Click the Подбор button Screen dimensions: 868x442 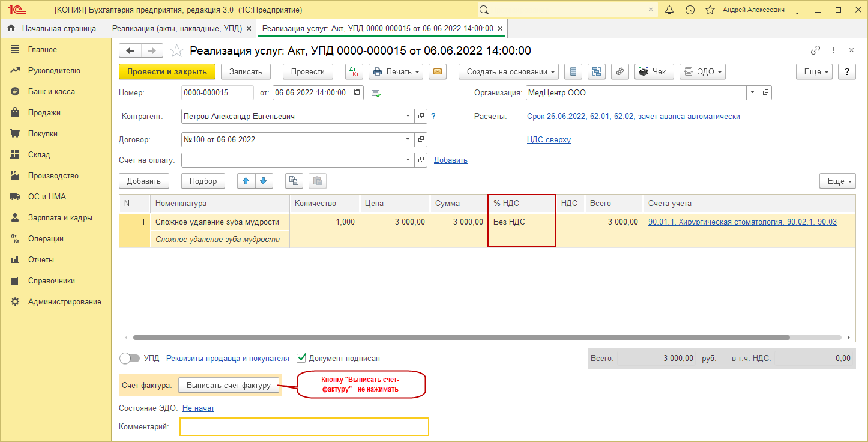(203, 181)
